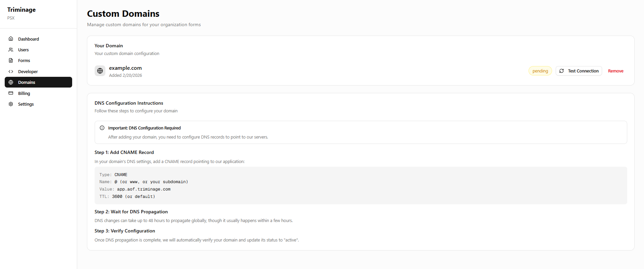Click the example.com domain name
Image resolution: width=644 pixels, height=269 pixels.
[x=125, y=68]
